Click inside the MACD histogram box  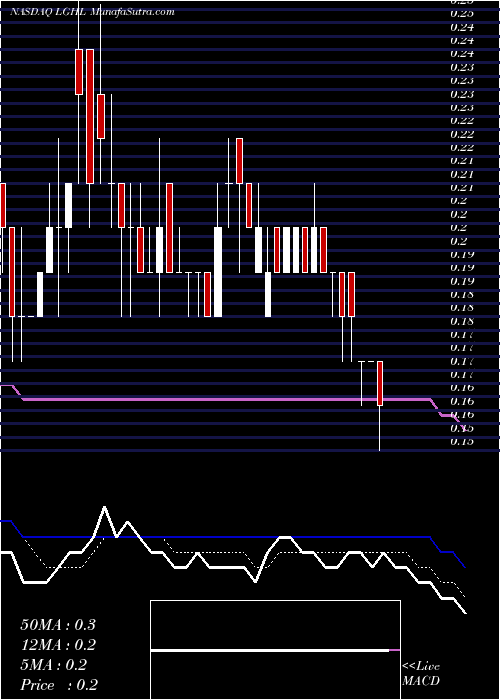tap(275, 650)
